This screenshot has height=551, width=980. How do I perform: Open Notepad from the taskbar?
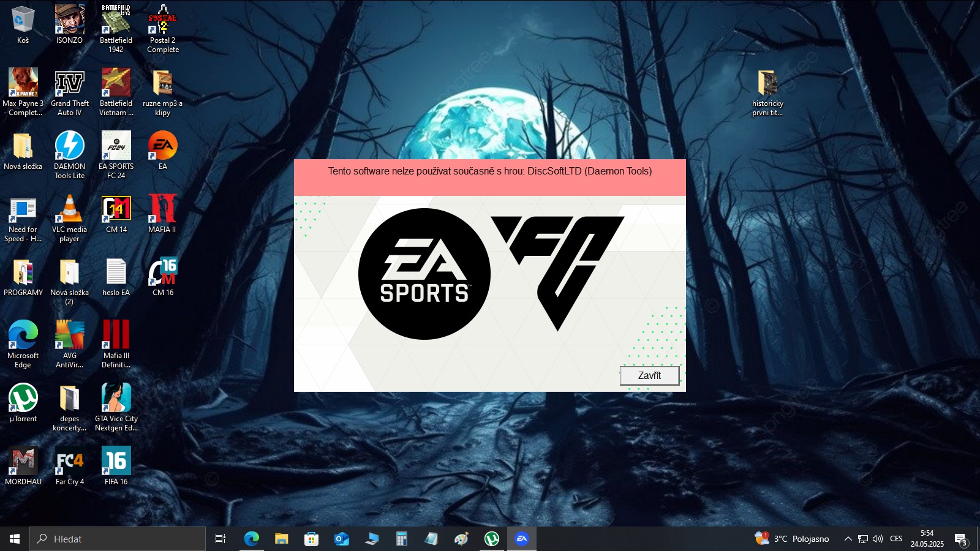coord(431,539)
